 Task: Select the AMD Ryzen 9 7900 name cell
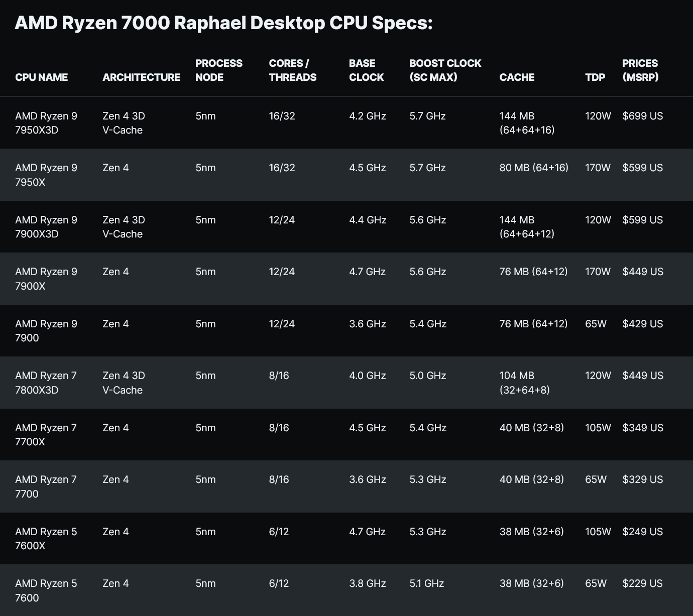pos(46,331)
